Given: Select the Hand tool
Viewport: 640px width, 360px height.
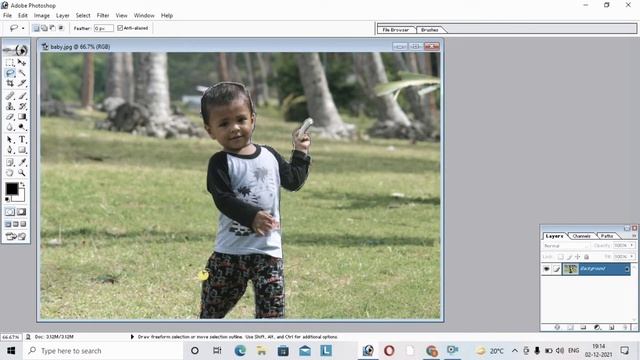Looking at the screenshot, I should click(x=10, y=173).
